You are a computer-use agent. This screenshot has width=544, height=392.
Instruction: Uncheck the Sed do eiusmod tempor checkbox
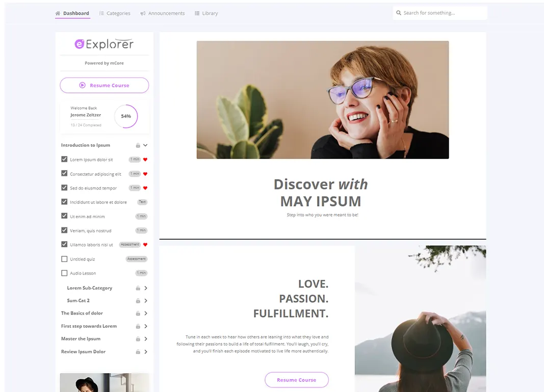click(64, 188)
